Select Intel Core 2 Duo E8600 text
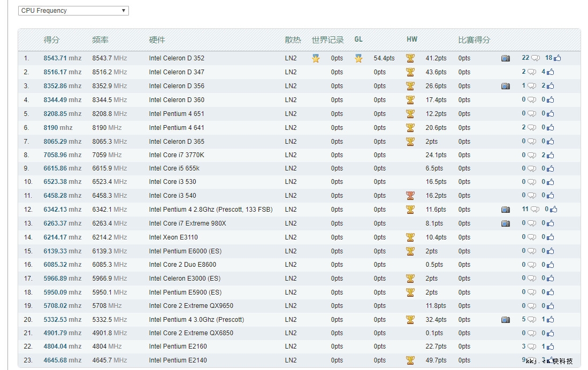Image resolution: width=588 pixels, height=370 pixels. click(x=182, y=264)
